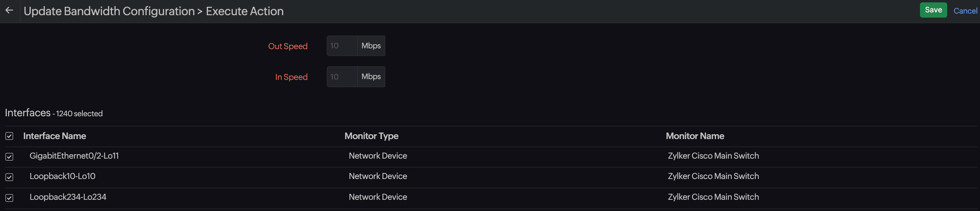Click the back arrow icon

point(9,11)
